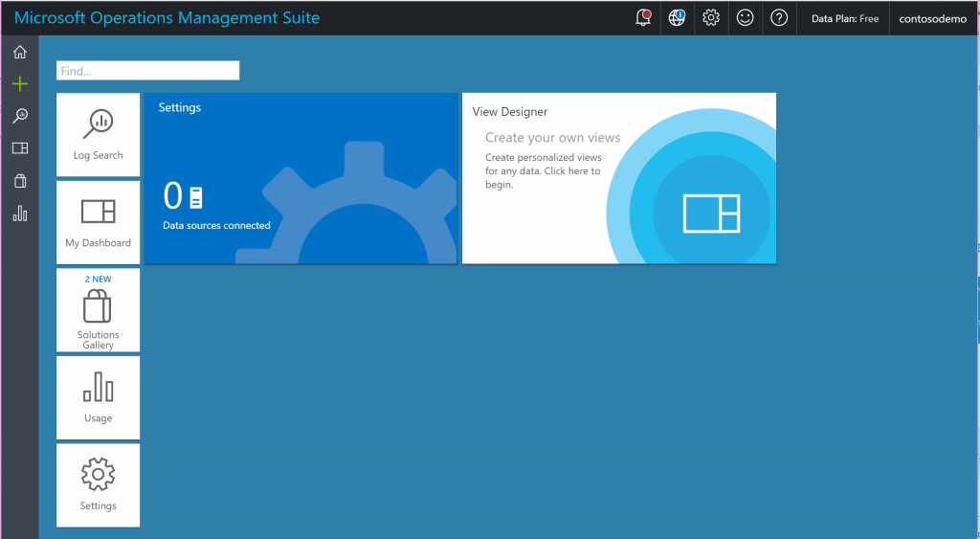Open the My Dashboard tile

tap(99, 223)
